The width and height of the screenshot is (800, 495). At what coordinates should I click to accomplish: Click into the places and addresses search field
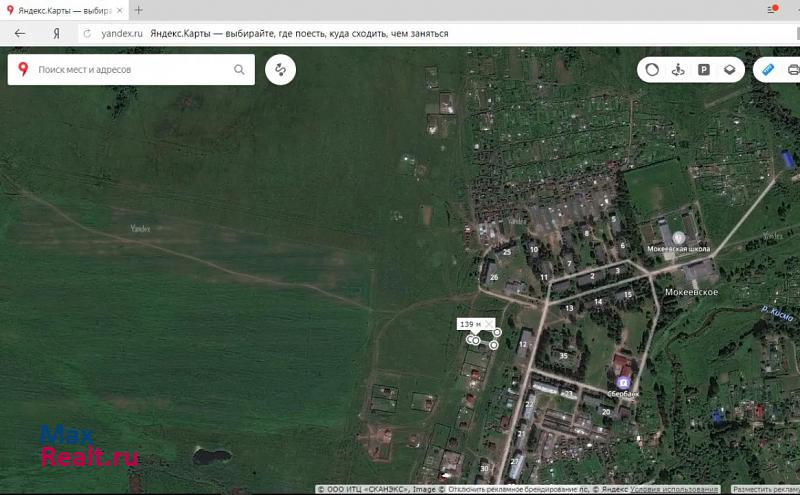(x=130, y=70)
